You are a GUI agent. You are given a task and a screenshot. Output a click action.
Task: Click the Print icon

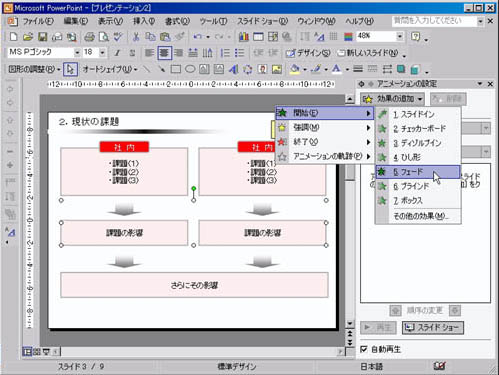[x=89, y=37]
